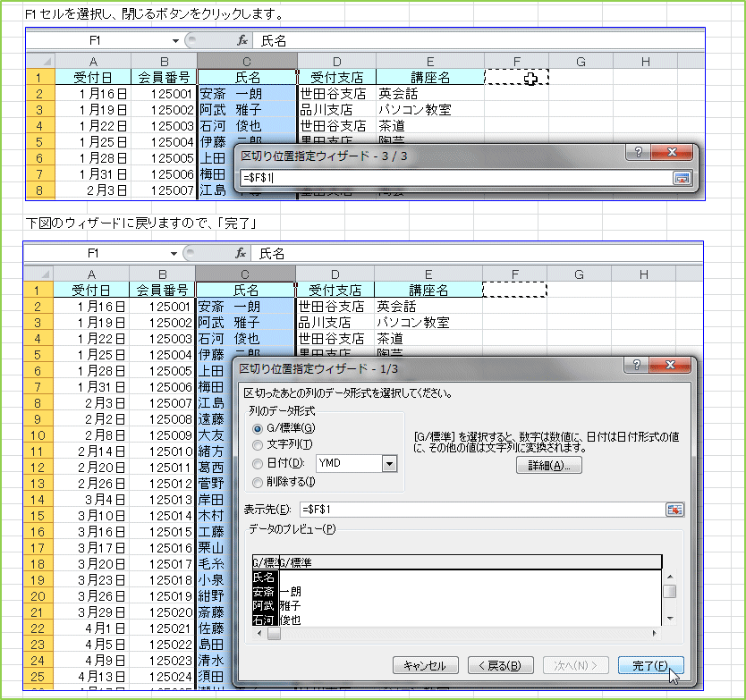746x700 pixels.
Task: Click the select-all corner in lower sheet
Action: tap(39, 274)
